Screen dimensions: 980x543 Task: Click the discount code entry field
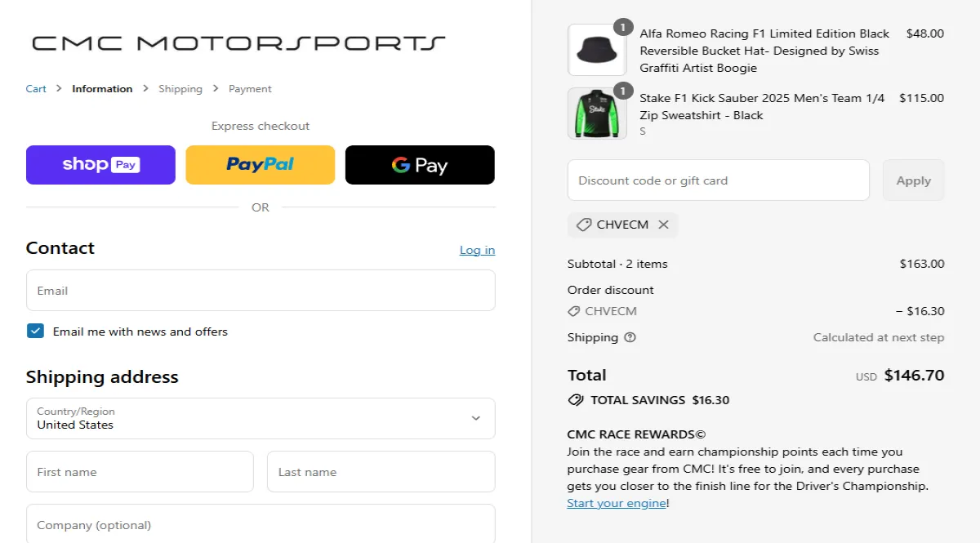click(x=719, y=180)
